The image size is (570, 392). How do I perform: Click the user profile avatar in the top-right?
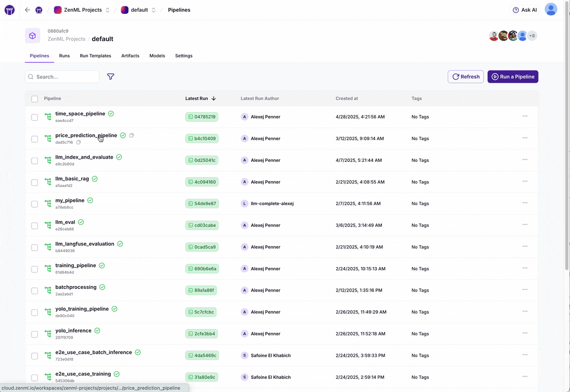(x=550, y=10)
